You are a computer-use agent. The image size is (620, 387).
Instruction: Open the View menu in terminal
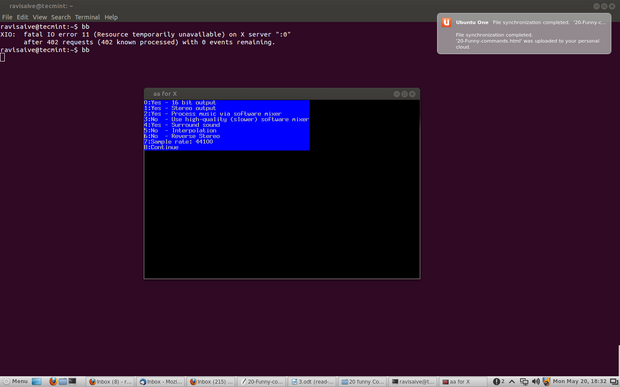point(40,17)
